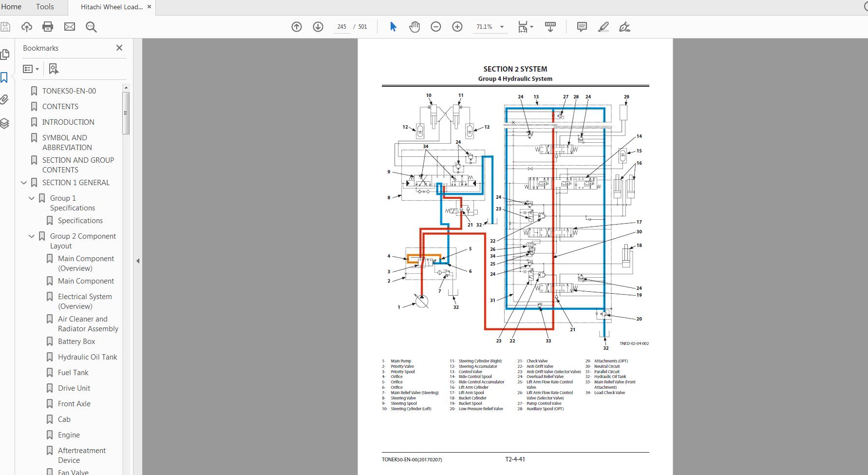The width and height of the screenshot is (868, 475).
Task: Select the Highlight tool
Action: [x=603, y=27]
